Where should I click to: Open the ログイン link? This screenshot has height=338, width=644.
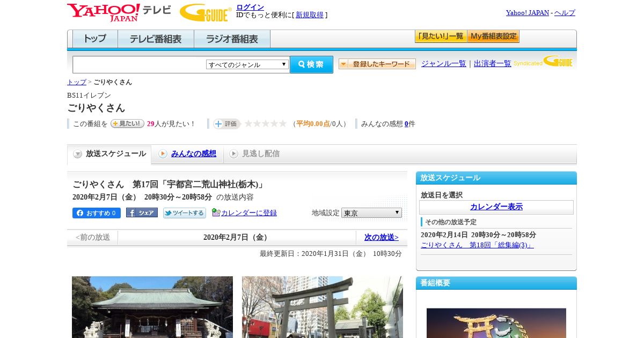(250, 7)
